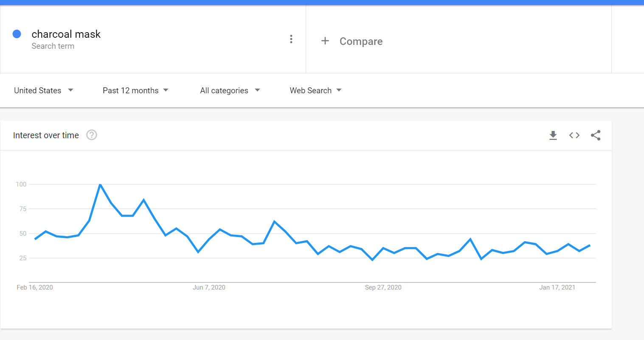Screen dimensions: 644x340
Task: Expand the All categories dropdown
Action: [x=230, y=90]
